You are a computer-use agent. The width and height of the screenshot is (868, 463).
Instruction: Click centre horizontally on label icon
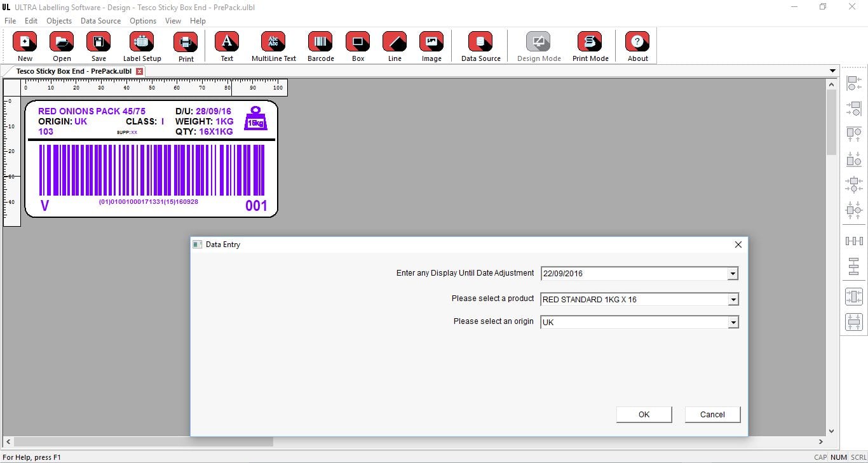854,296
